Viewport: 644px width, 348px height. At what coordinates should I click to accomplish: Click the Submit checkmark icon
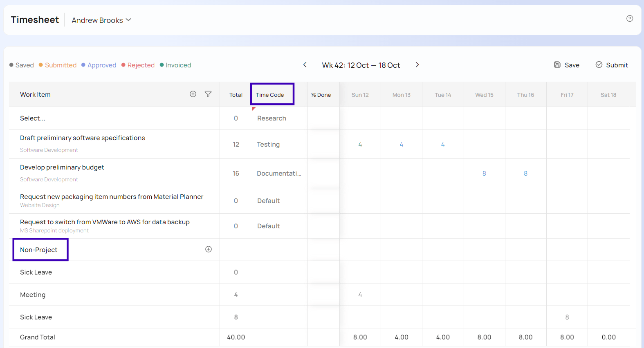(599, 65)
